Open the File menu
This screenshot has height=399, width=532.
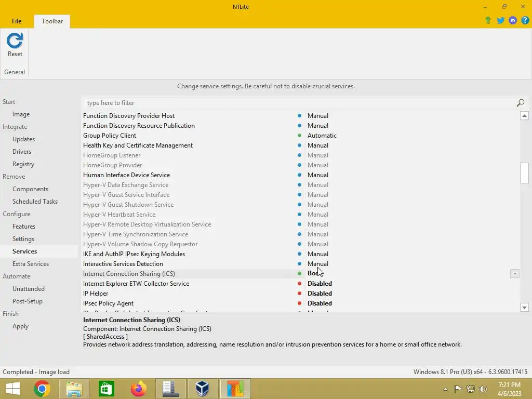coord(17,21)
